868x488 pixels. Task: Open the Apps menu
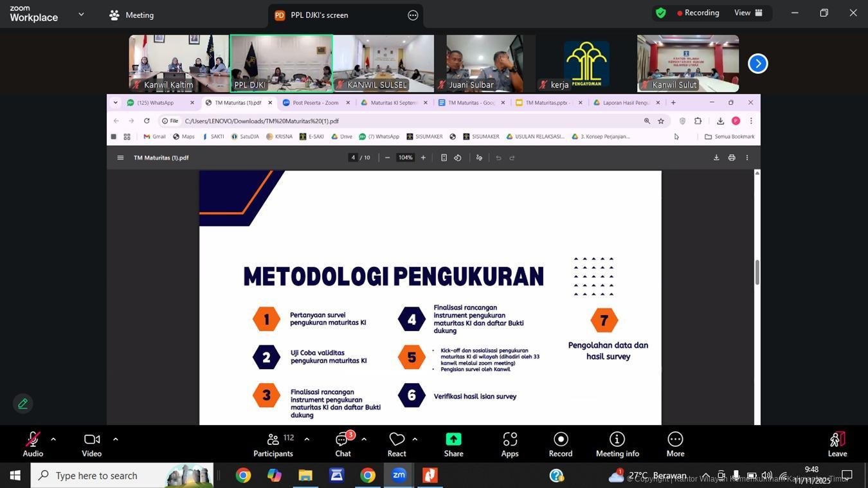point(510,444)
